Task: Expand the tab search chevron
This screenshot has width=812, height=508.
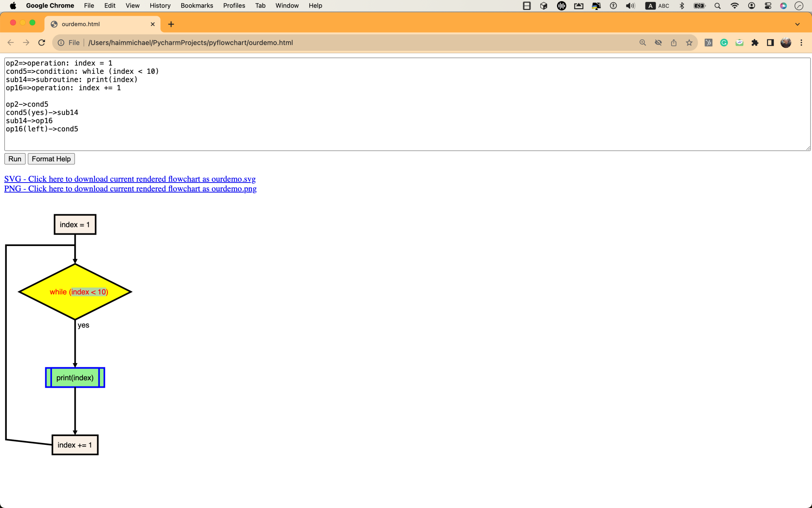Action: click(x=797, y=24)
